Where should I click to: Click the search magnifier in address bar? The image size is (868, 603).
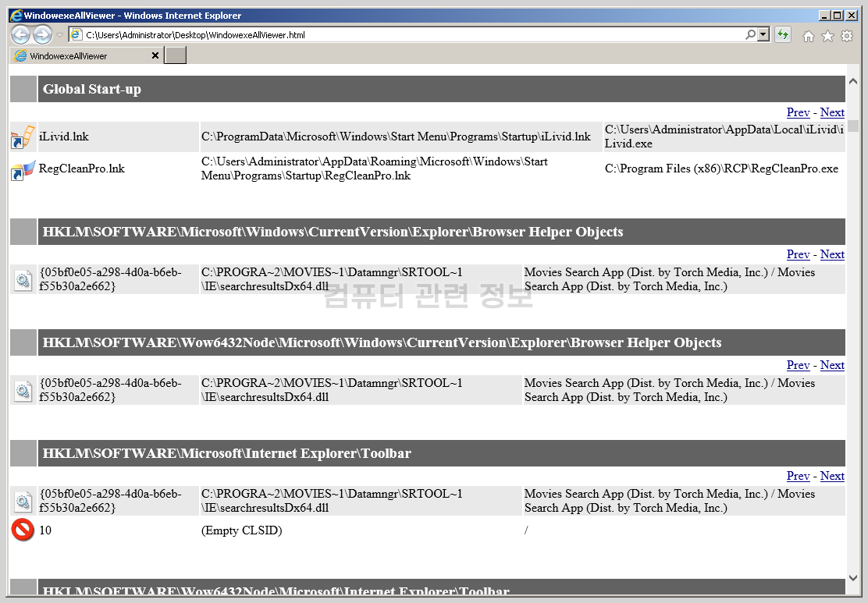(x=750, y=35)
